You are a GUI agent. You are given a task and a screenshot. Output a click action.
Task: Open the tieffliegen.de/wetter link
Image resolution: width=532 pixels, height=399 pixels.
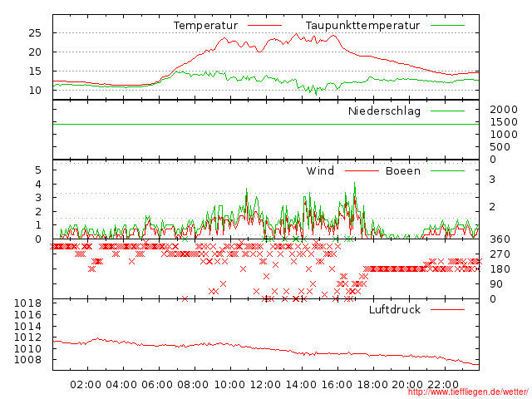tap(468, 392)
